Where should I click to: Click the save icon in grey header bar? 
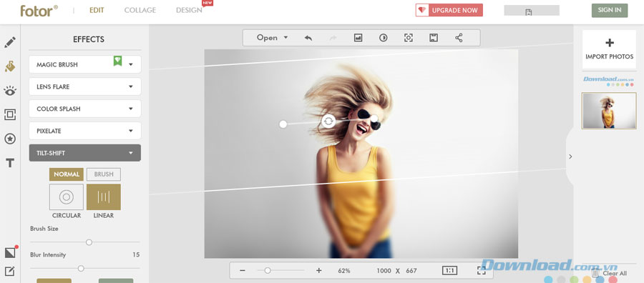click(x=529, y=12)
